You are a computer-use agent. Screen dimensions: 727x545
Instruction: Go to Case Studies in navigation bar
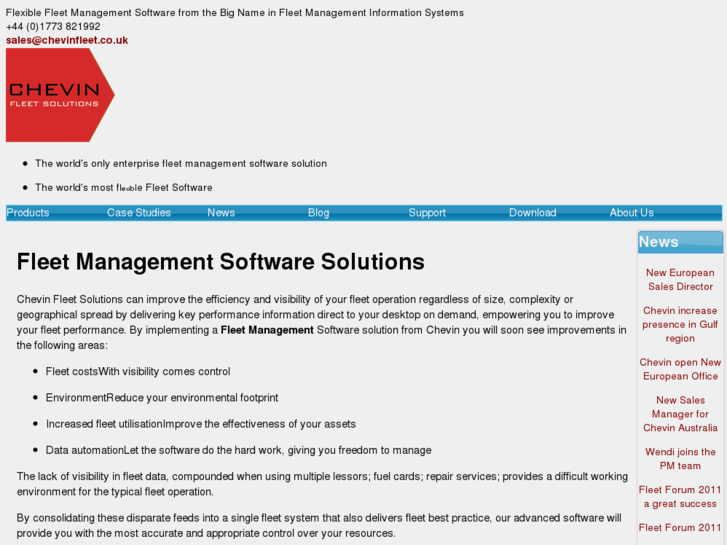139,213
